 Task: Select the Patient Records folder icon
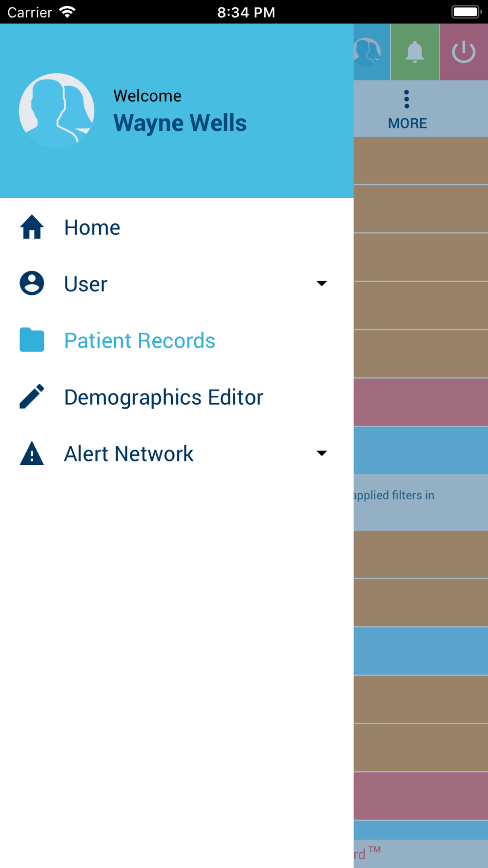click(x=32, y=340)
